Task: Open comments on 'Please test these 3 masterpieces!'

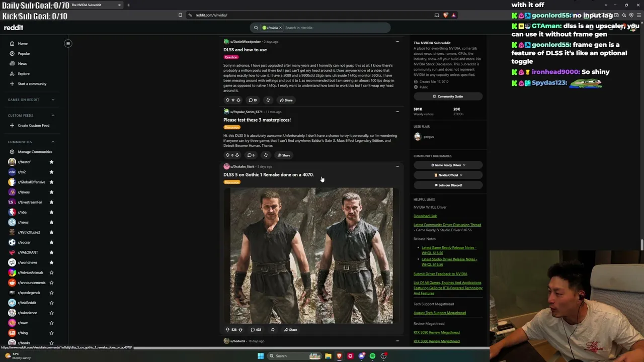Action: point(251,155)
